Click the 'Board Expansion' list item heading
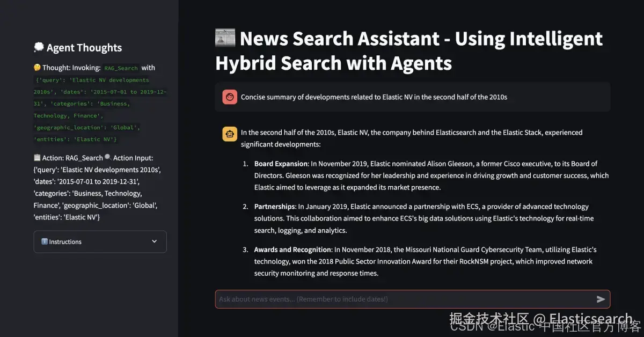 coord(281,164)
